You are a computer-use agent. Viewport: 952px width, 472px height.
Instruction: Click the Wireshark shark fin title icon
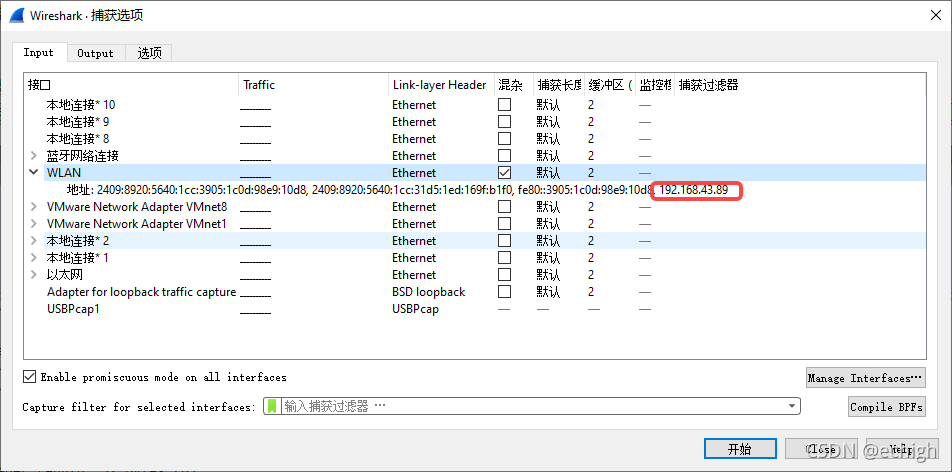pos(16,15)
